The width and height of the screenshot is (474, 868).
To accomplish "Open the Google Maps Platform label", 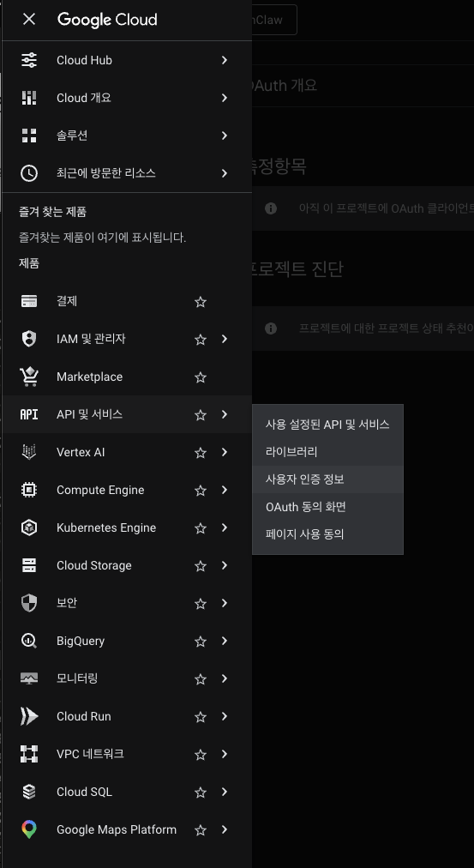I will 117,829.
